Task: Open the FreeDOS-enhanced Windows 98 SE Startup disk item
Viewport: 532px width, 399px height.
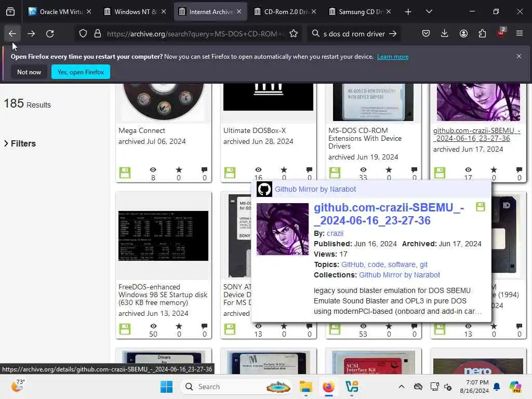Action: pyautogui.click(x=163, y=295)
